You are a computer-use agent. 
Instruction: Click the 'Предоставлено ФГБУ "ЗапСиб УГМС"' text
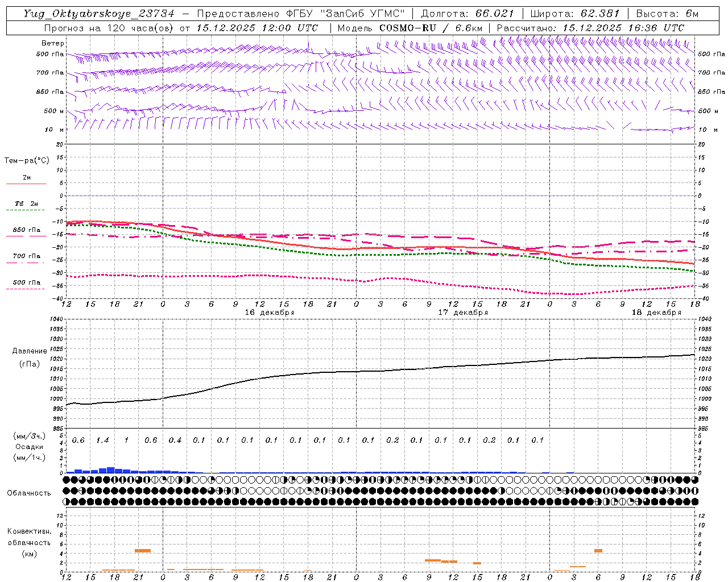click(x=301, y=14)
